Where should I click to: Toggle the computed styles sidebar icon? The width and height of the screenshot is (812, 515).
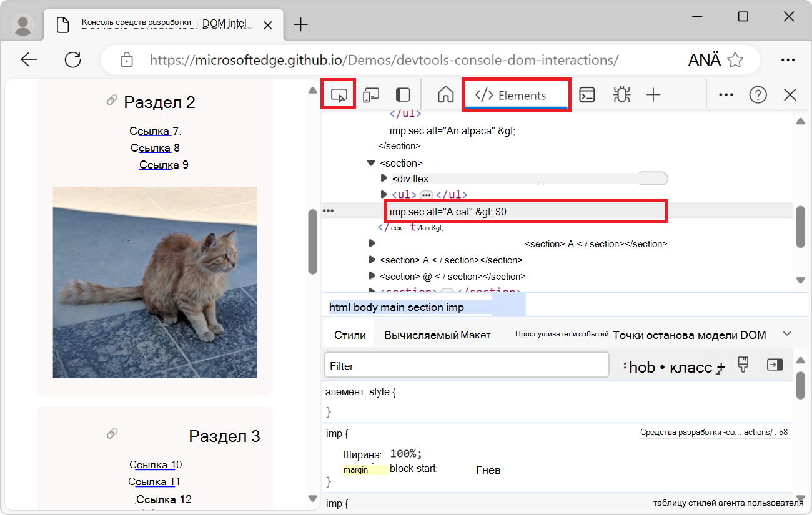click(775, 365)
